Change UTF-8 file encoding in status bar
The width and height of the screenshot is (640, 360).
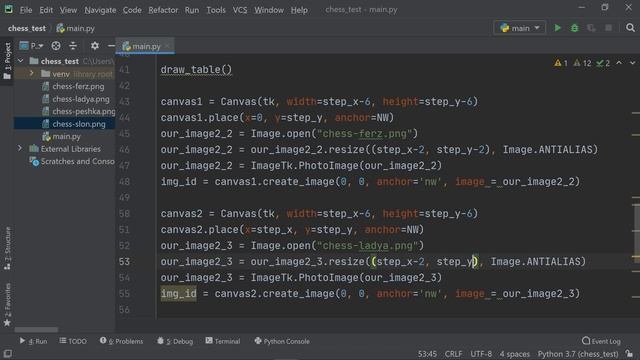pos(481,354)
